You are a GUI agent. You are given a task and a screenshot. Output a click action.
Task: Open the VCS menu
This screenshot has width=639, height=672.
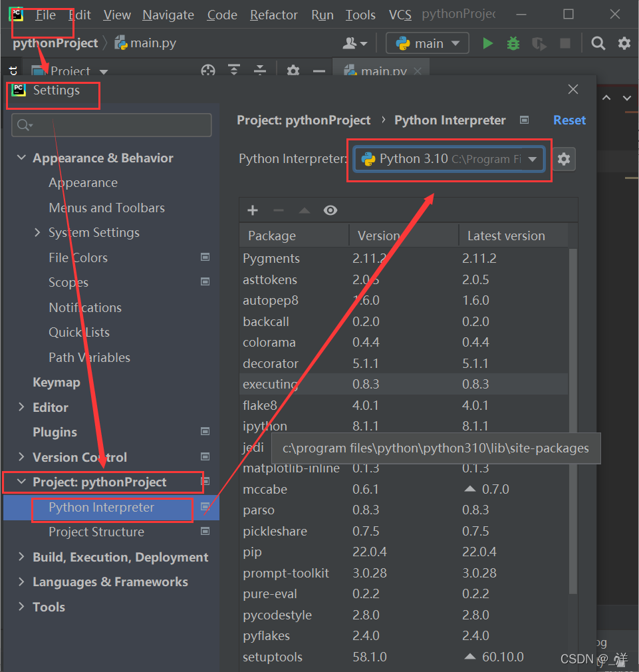pos(400,15)
